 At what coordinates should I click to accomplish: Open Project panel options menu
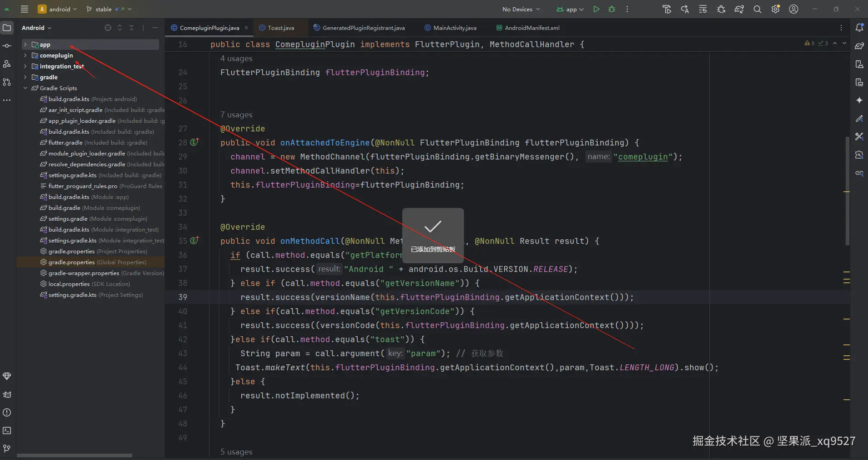tap(143, 28)
